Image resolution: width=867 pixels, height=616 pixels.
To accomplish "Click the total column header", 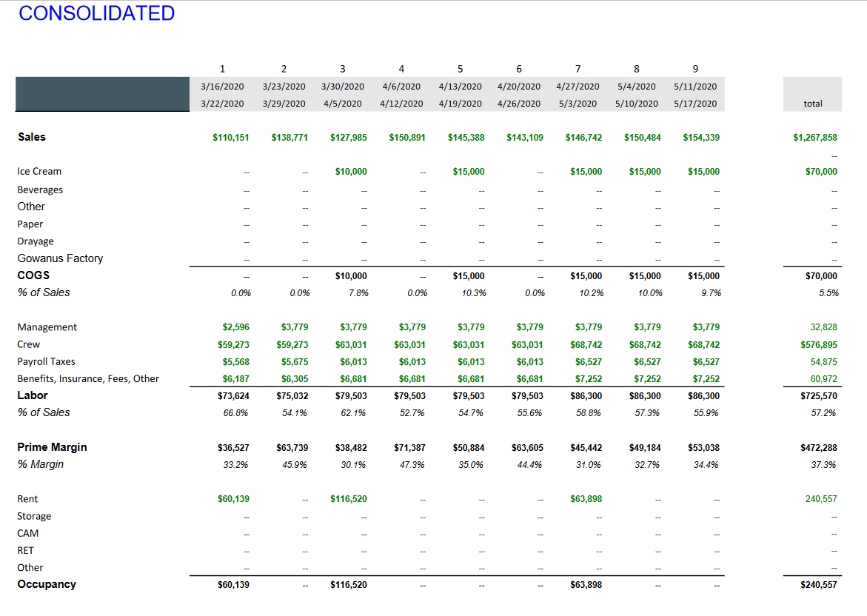I will [x=812, y=104].
